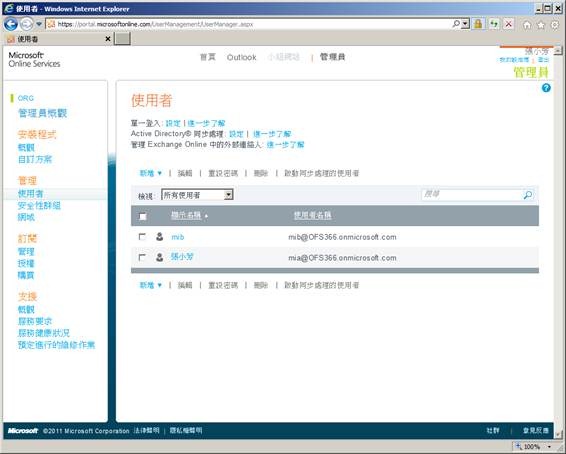Click the browser Forward arrow button
This screenshot has width=566, height=454.
coord(26,24)
